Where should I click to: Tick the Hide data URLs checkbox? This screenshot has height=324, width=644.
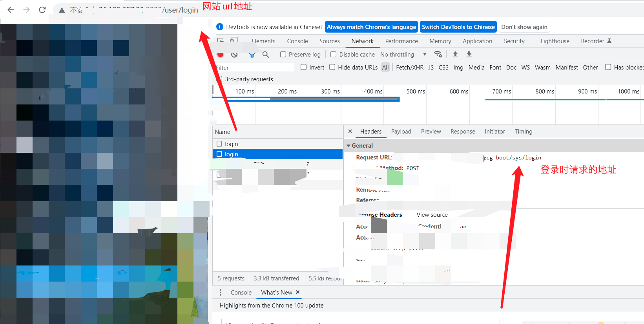point(332,67)
